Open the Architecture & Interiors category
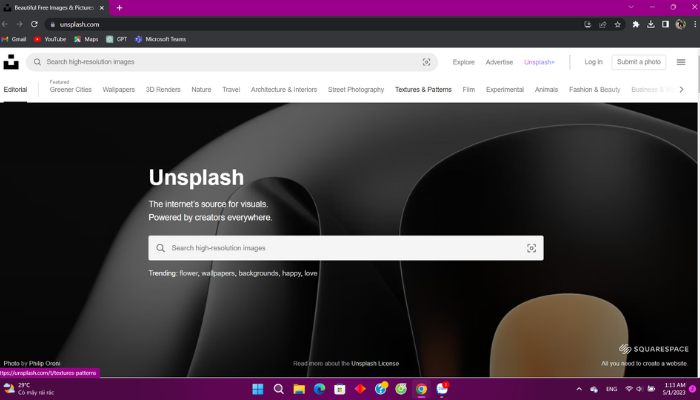 pos(284,90)
